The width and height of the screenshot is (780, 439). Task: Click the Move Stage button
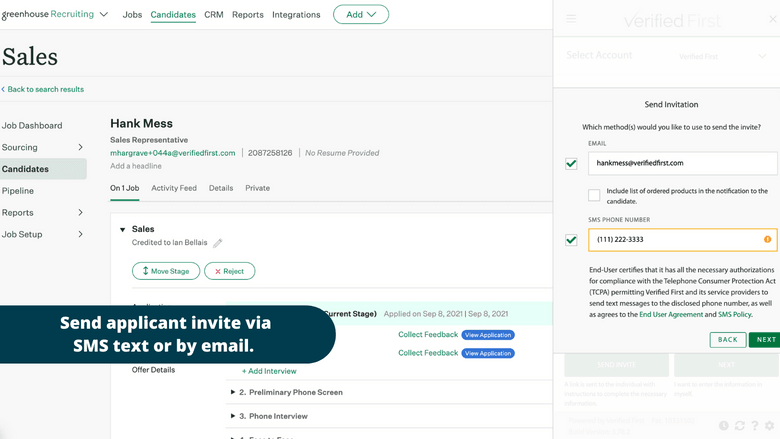point(166,271)
